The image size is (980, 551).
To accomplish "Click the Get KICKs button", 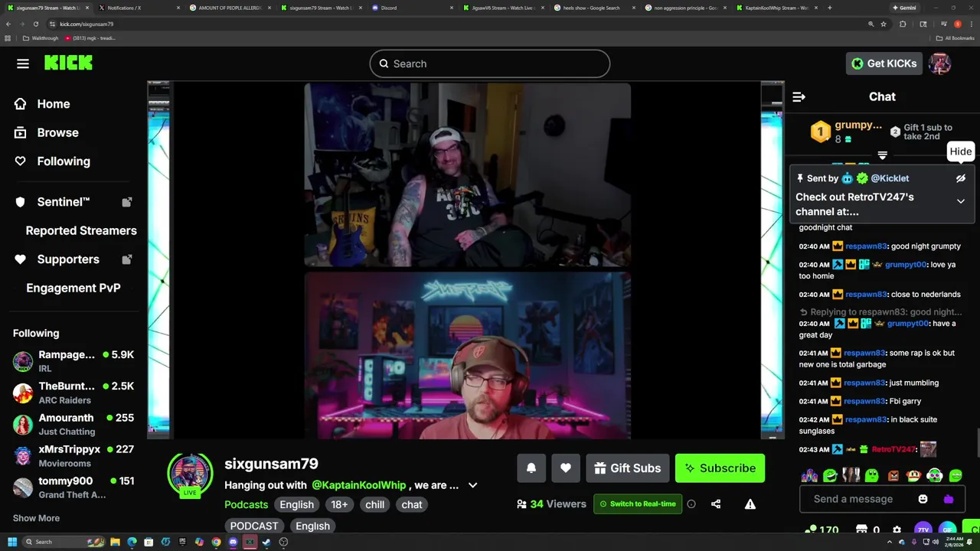I will point(884,64).
